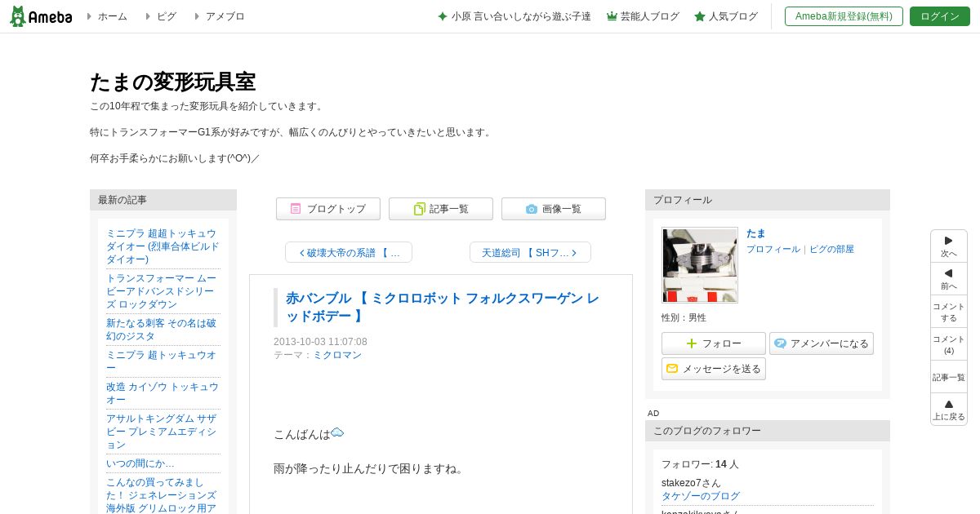Open ピグの部屋 link

click(x=831, y=249)
